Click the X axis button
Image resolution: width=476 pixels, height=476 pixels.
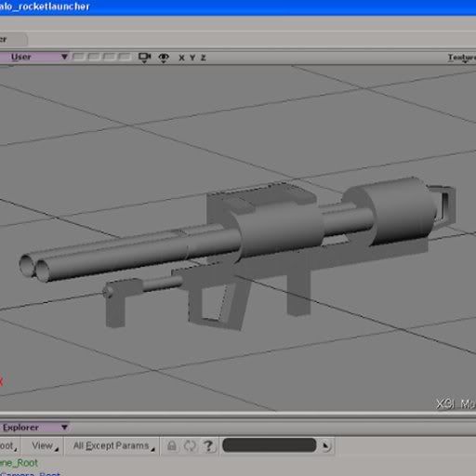click(x=181, y=58)
